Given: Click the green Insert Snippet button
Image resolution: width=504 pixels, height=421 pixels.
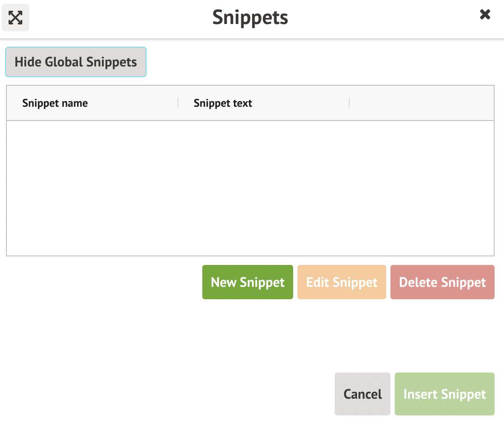Looking at the screenshot, I should [x=444, y=394].
